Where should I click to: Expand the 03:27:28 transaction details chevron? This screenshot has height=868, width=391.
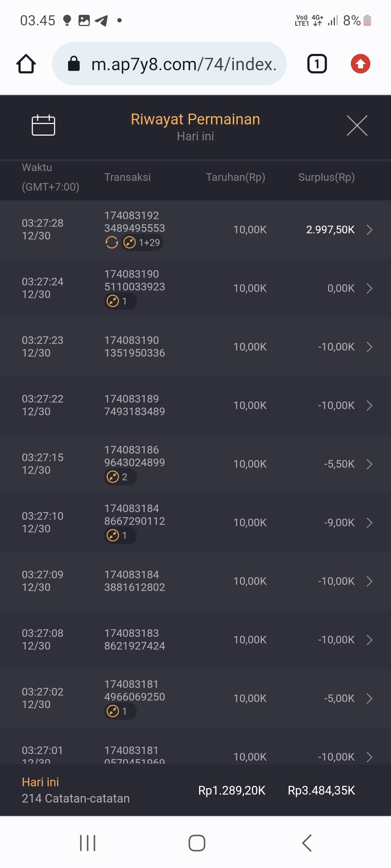click(369, 230)
